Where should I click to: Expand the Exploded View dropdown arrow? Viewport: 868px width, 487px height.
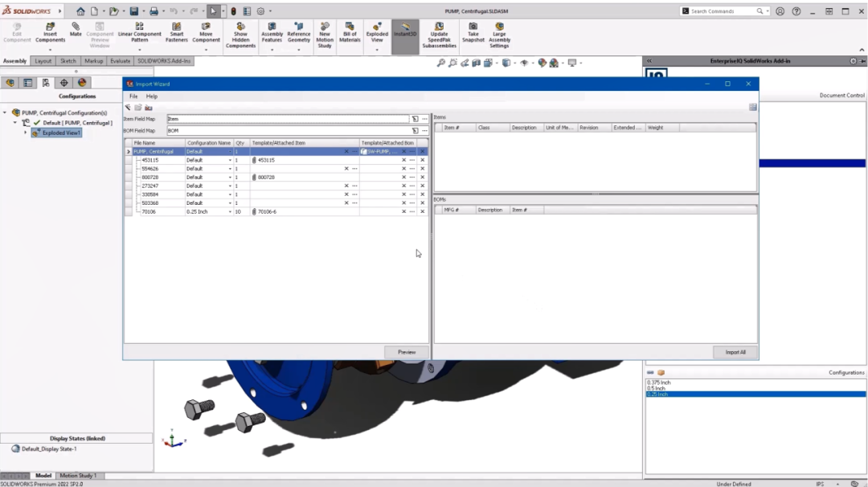point(377,50)
